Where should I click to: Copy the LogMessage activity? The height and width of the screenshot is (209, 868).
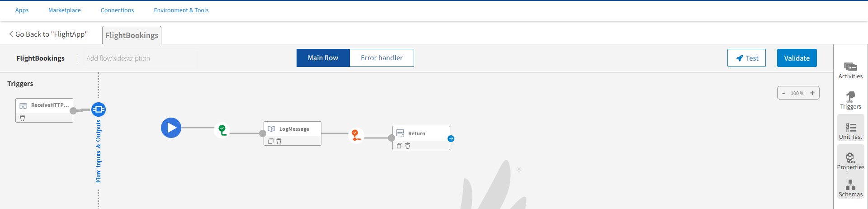coord(270,141)
